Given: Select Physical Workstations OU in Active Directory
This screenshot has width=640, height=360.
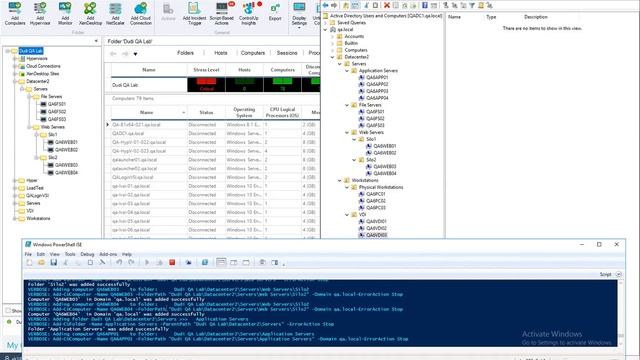Looking at the screenshot, I should coord(381,187).
